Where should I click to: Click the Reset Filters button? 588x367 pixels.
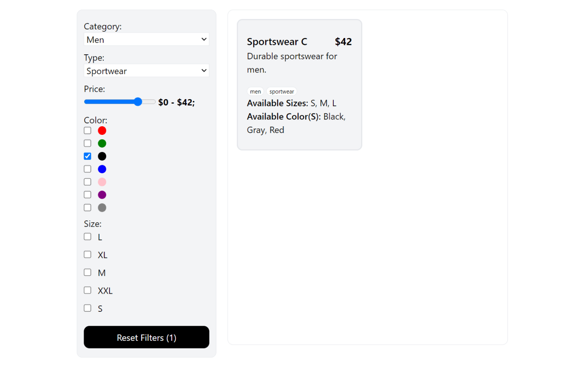[147, 338]
